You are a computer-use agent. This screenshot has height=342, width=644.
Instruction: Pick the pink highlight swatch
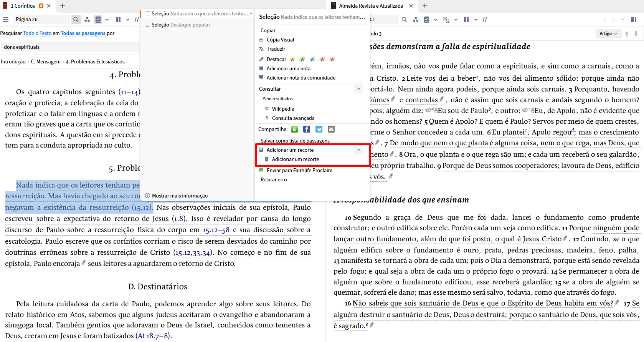tap(322, 59)
